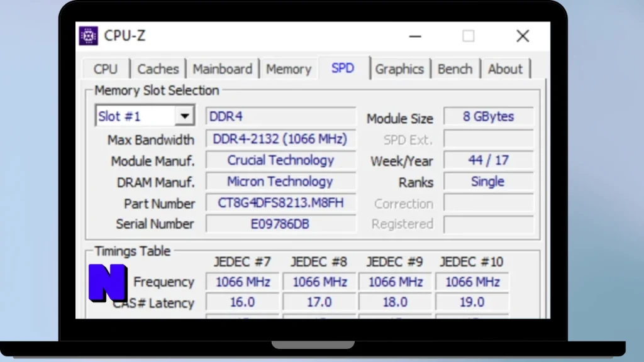
Task: Click the DRAM Manuf. label
Action: click(x=156, y=182)
